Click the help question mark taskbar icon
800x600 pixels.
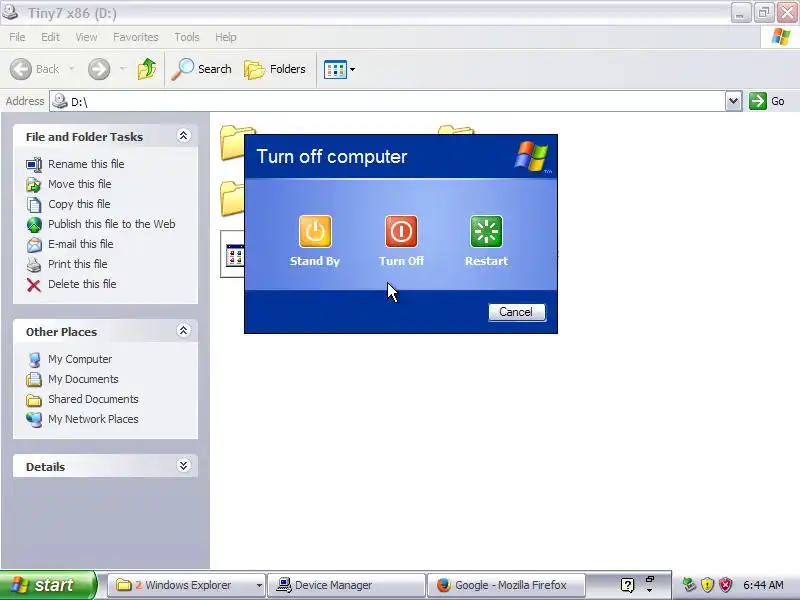tap(628, 585)
